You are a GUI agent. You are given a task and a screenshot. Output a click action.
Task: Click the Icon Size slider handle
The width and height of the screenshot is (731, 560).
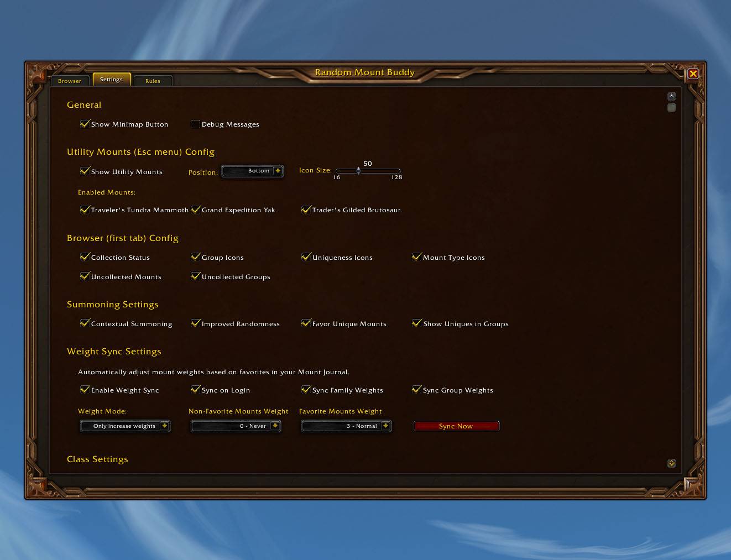pos(358,171)
